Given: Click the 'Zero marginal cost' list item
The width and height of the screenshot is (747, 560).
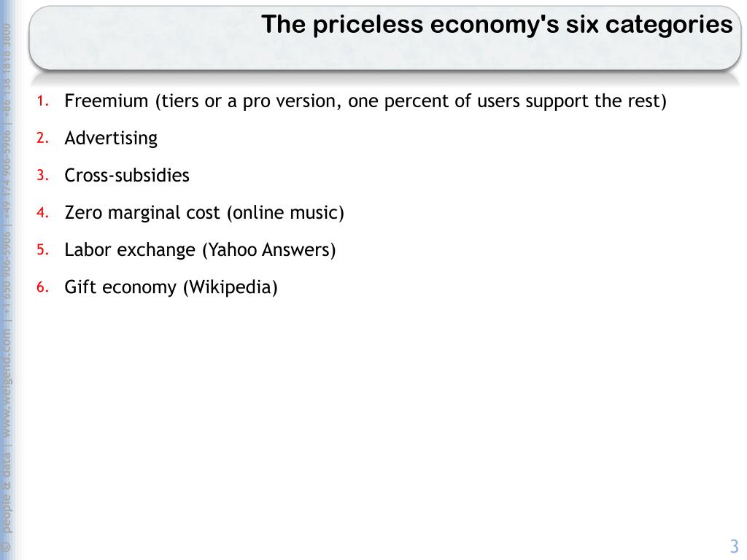Looking at the screenshot, I should click(142, 213).
